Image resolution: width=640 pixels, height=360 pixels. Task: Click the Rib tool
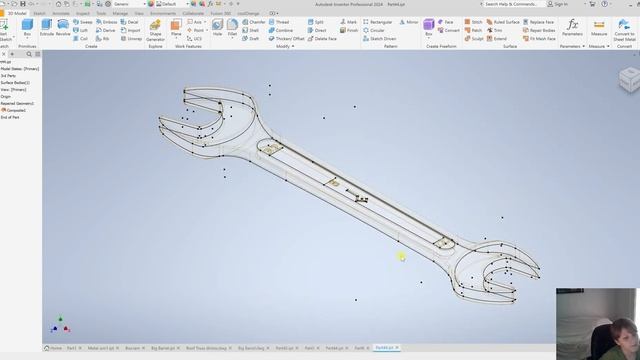click(x=102, y=38)
